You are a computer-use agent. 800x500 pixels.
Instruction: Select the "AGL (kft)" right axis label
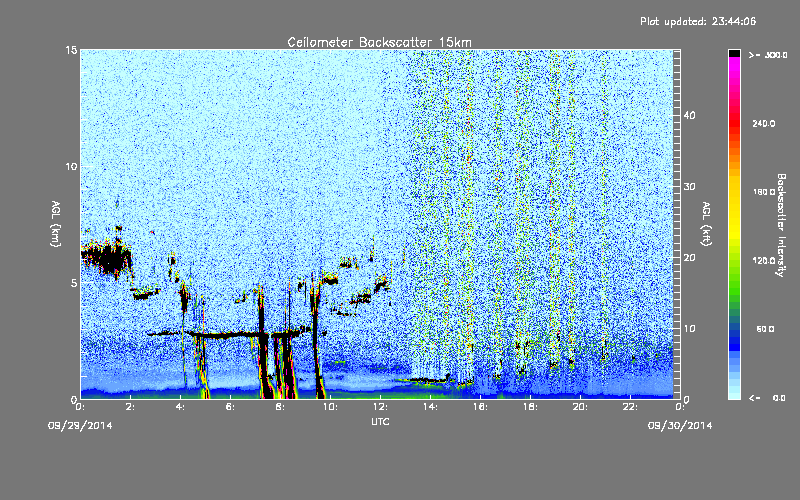pos(706,223)
